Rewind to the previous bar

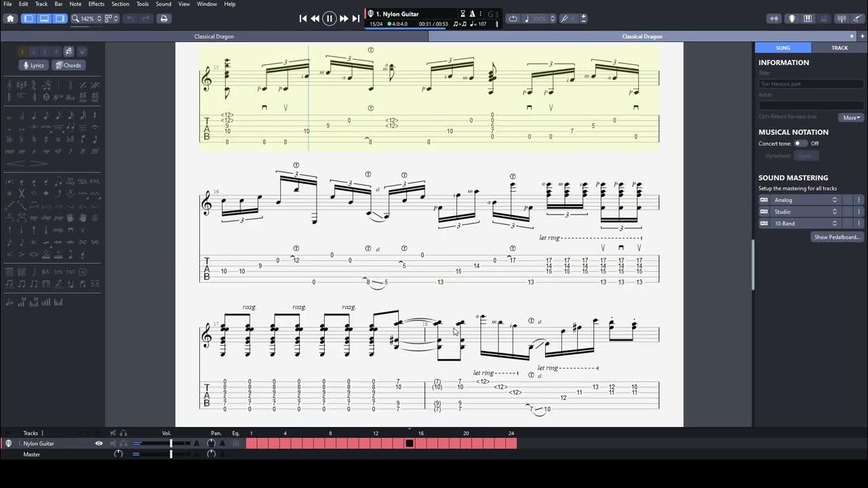click(315, 18)
